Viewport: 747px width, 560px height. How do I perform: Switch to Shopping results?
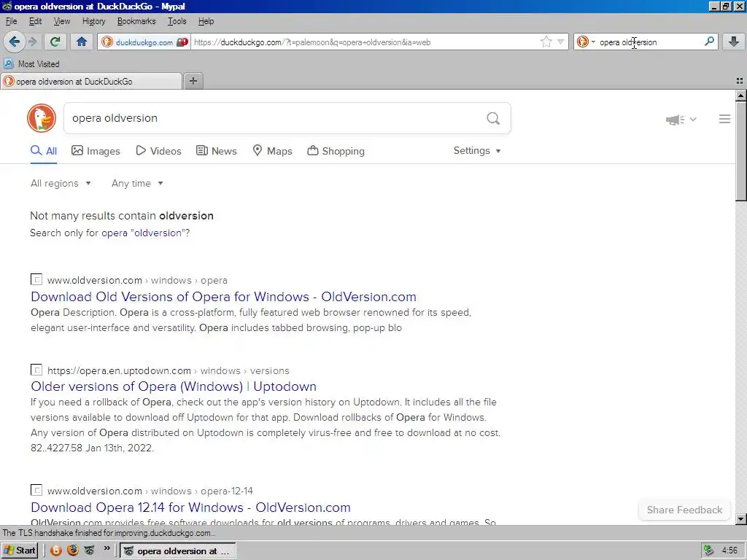336,151
